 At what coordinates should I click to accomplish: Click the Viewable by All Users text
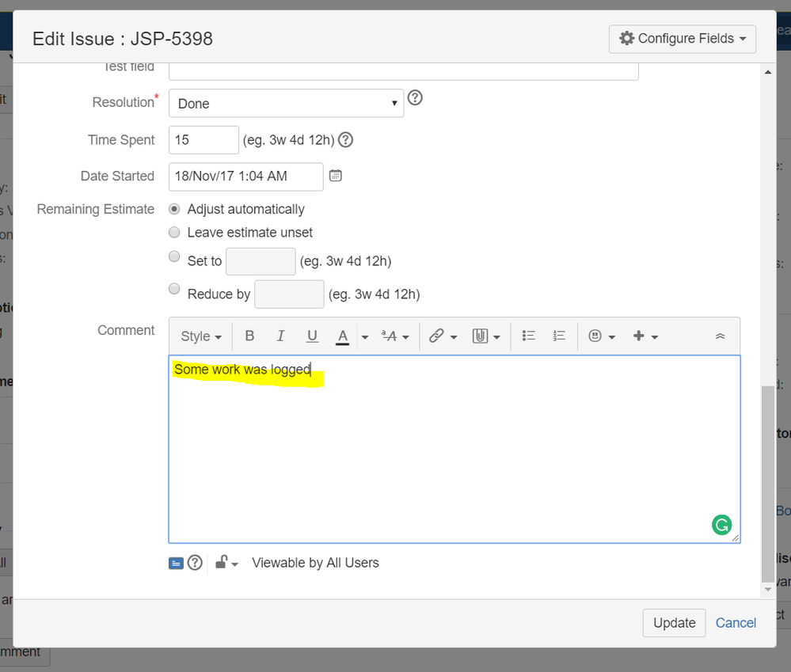[315, 563]
